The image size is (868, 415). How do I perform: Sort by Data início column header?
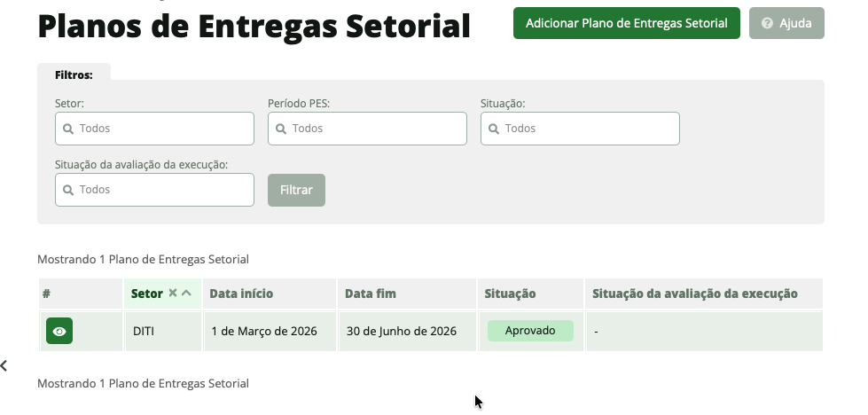(241, 294)
